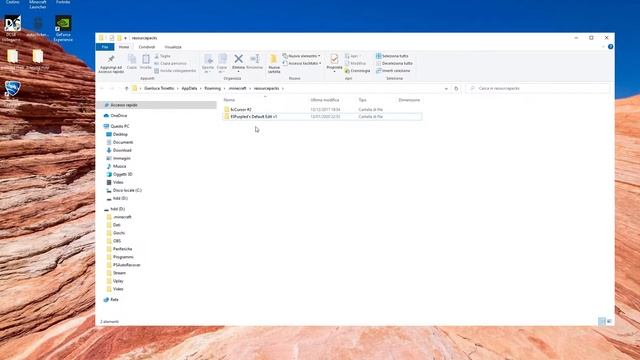640x360 pixels.
Task: Open the OBS folder in the sidebar
Action: click(x=117, y=241)
